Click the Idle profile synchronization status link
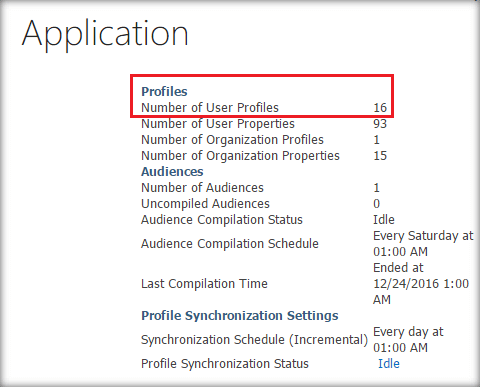This screenshot has height=387, width=480. (x=389, y=364)
